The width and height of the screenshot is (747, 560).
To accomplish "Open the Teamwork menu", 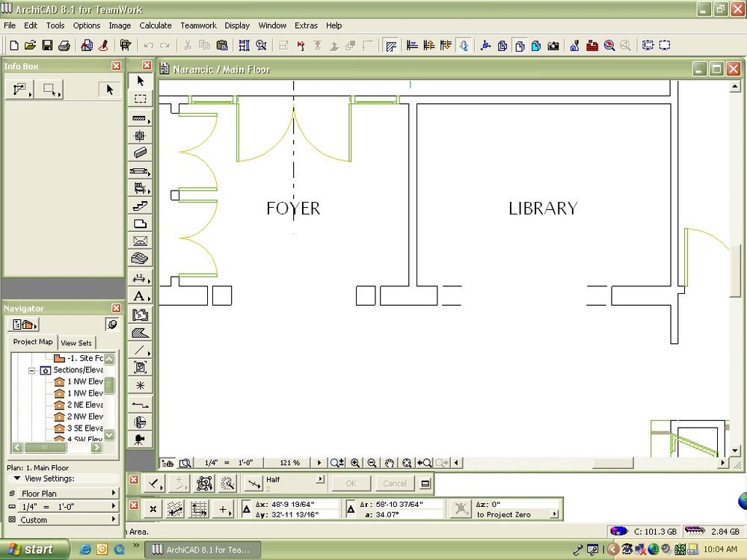I will click(x=198, y=25).
